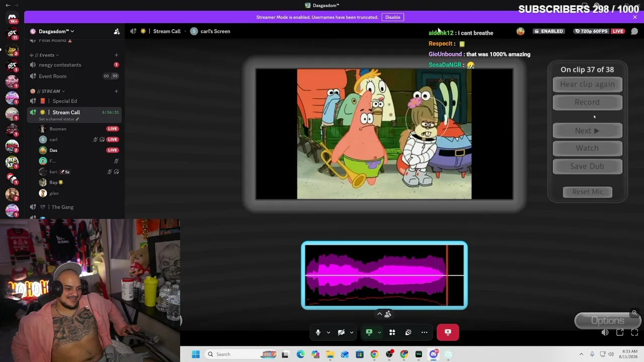644x362 pixels.
Task: Open taskbar clock and date
Action: [629, 354]
